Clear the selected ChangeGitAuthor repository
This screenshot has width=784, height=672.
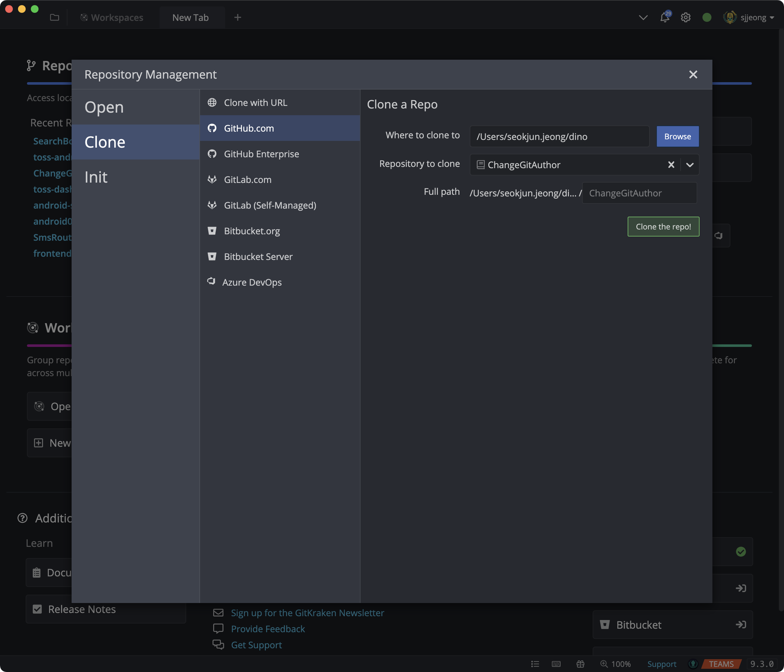point(671,165)
